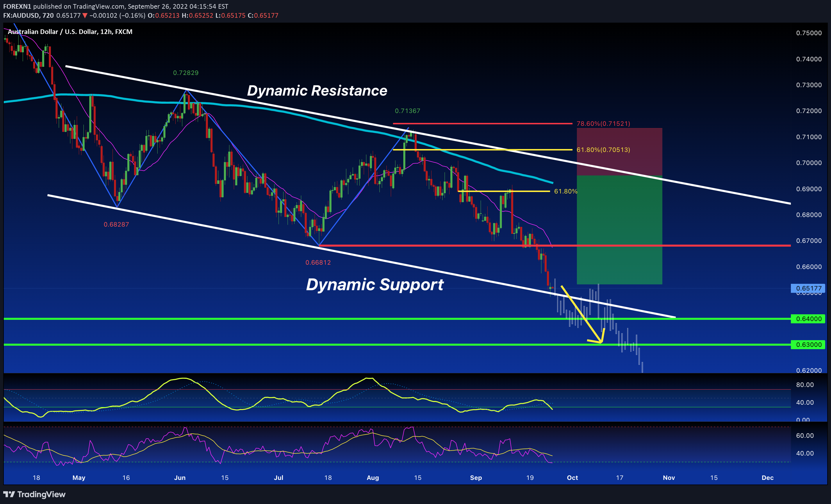Click the 0.66812 swing low label
831x504 pixels.
318,262
